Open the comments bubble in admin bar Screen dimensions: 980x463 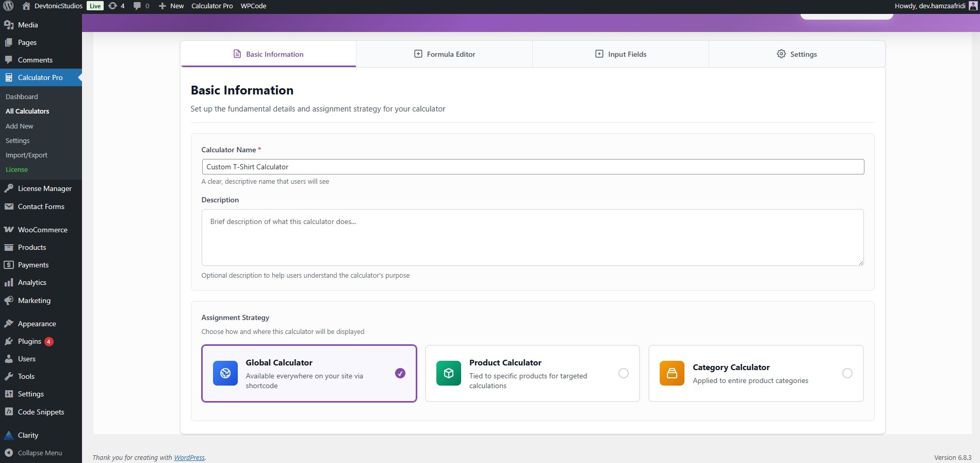tap(141, 6)
